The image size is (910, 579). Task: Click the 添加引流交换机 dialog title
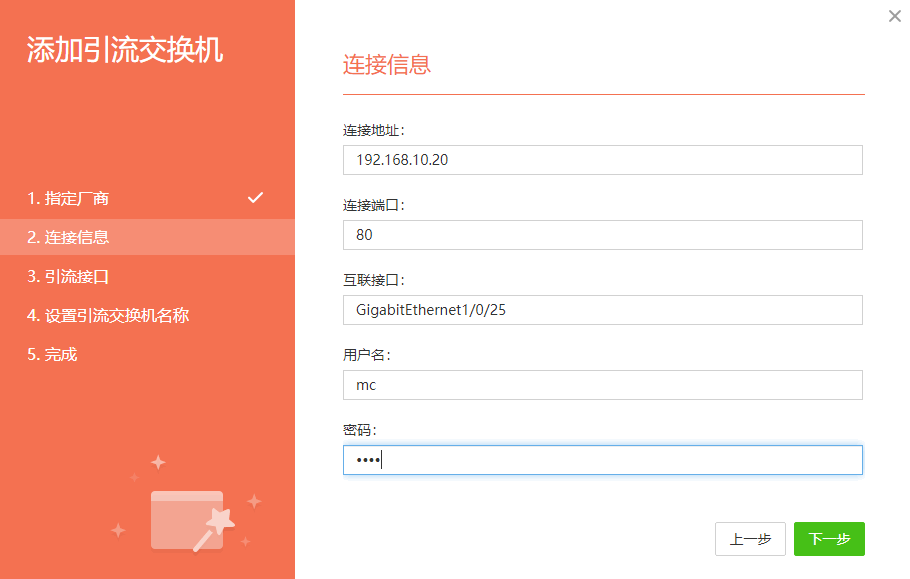tap(125, 49)
